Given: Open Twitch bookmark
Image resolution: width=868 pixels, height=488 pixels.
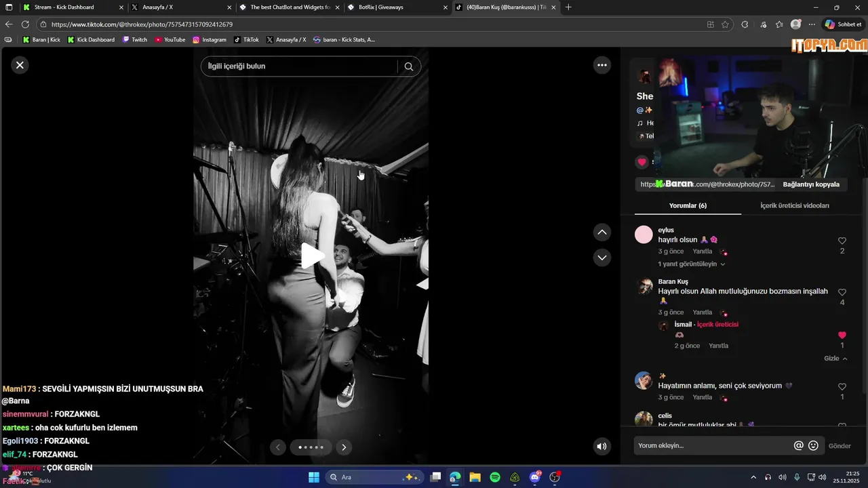Looking at the screenshot, I should point(135,39).
